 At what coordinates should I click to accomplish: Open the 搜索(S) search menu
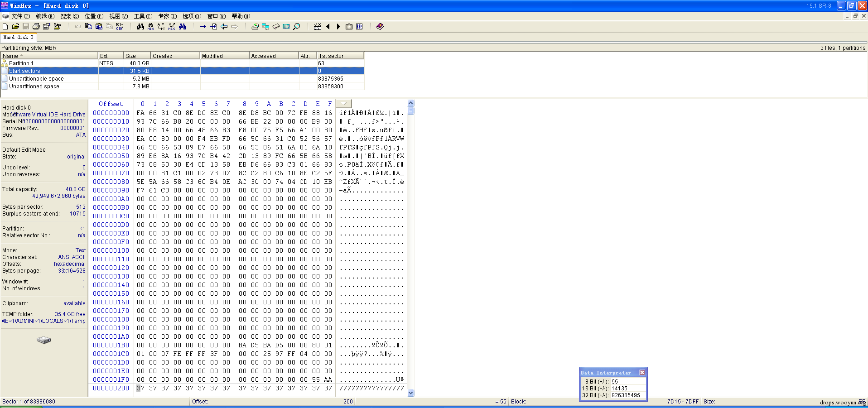click(x=69, y=16)
